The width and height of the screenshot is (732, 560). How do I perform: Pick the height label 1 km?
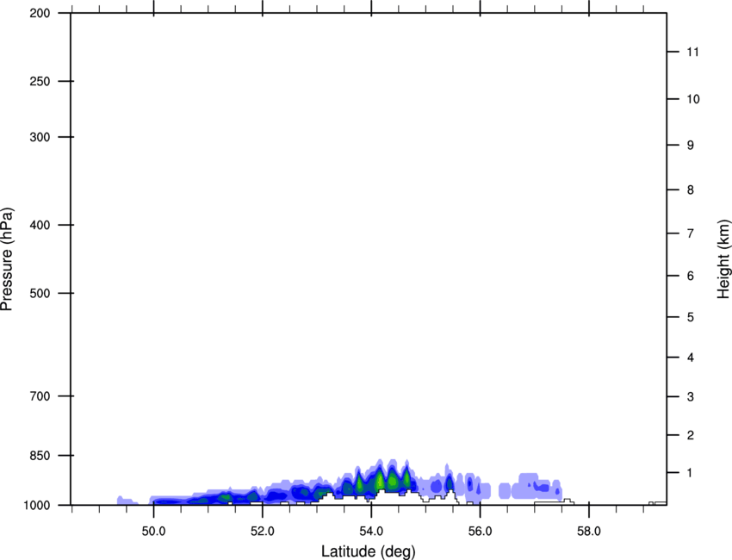(x=691, y=473)
